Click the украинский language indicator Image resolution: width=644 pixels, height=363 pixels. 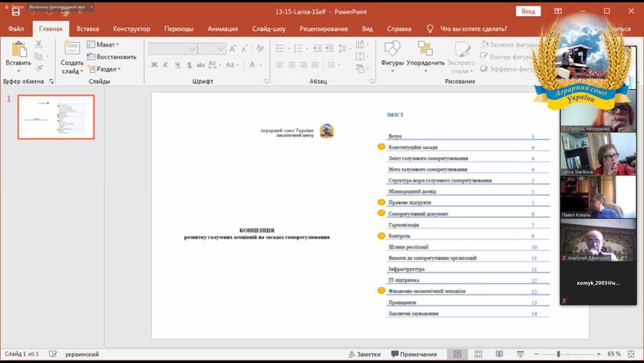(x=82, y=354)
